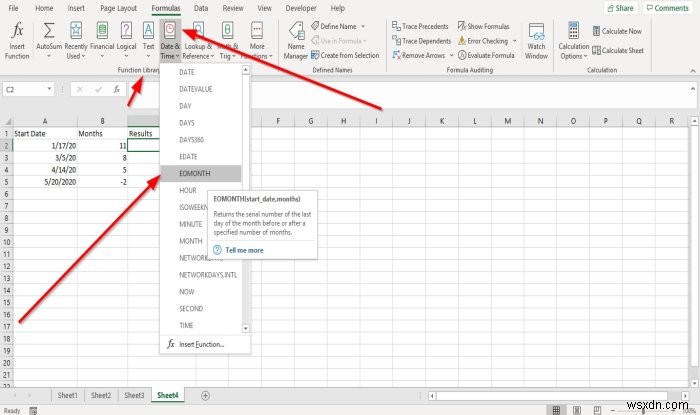Add a new sheet with plus icon

tap(205, 395)
